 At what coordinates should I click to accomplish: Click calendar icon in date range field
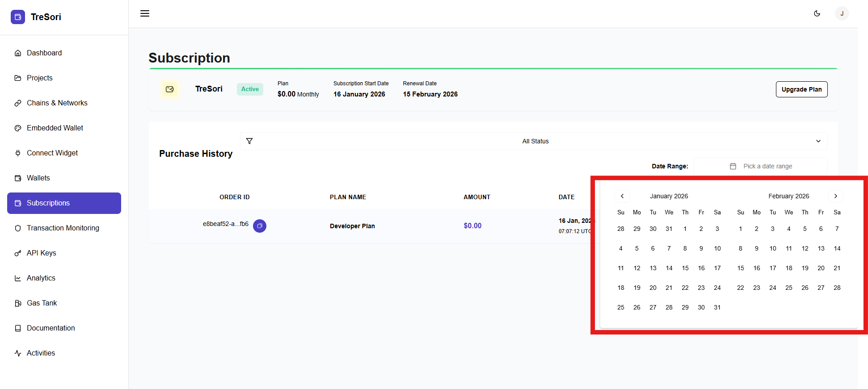pos(733,166)
